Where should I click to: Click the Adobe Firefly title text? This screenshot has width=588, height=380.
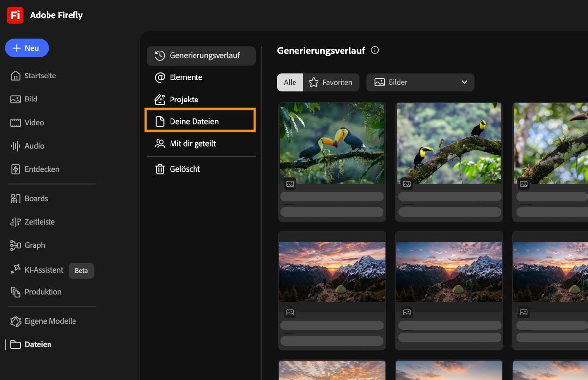point(56,15)
